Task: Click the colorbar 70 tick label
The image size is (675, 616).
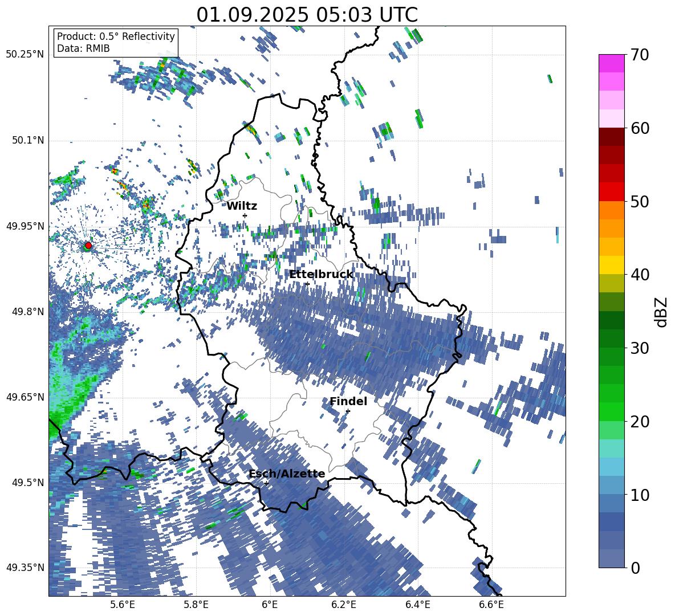Action: point(640,55)
